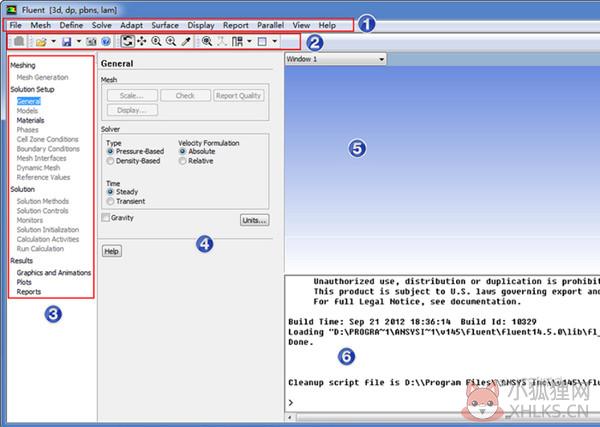600x427 pixels.
Task: Open the Help menu
Action: (327, 25)
